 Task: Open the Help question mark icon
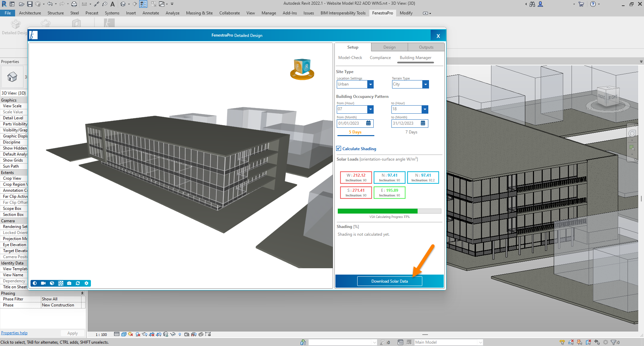coord(593,4)
